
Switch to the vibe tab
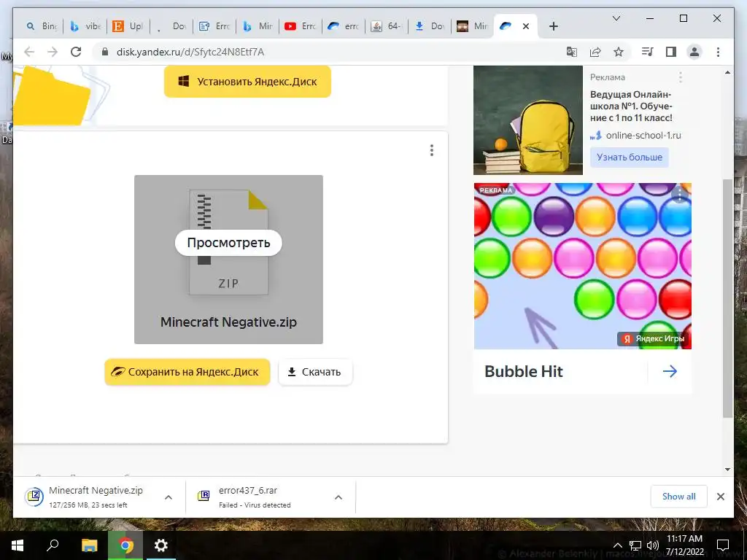pyautogui.click(x=86, y=26)
